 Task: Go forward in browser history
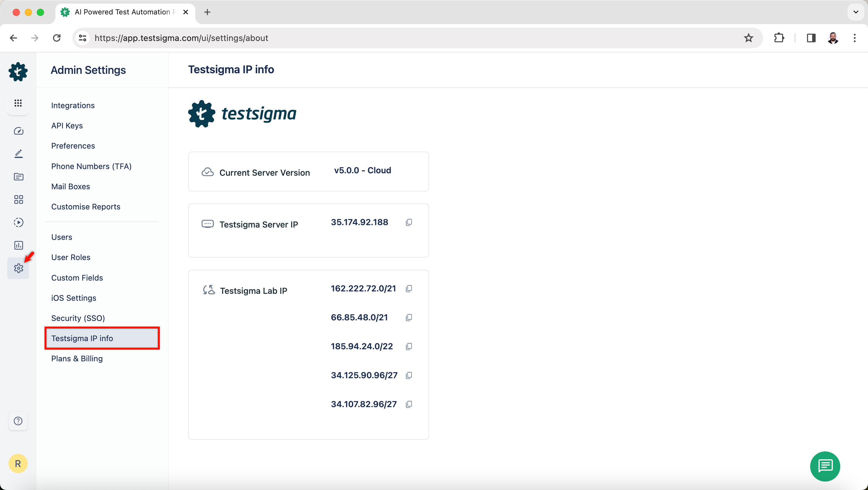tap(35, 38)
